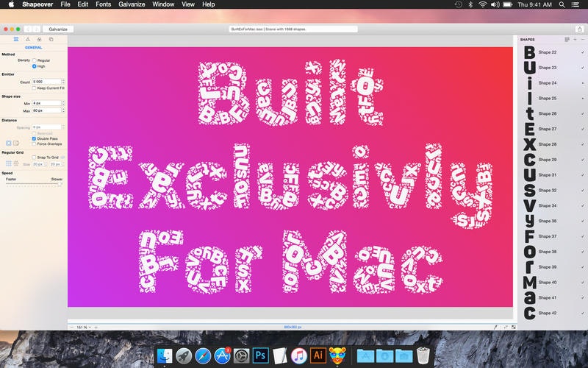588x368 pixels.
Task: Select the staggered grid layout icon
Action: tap(16, 163)
